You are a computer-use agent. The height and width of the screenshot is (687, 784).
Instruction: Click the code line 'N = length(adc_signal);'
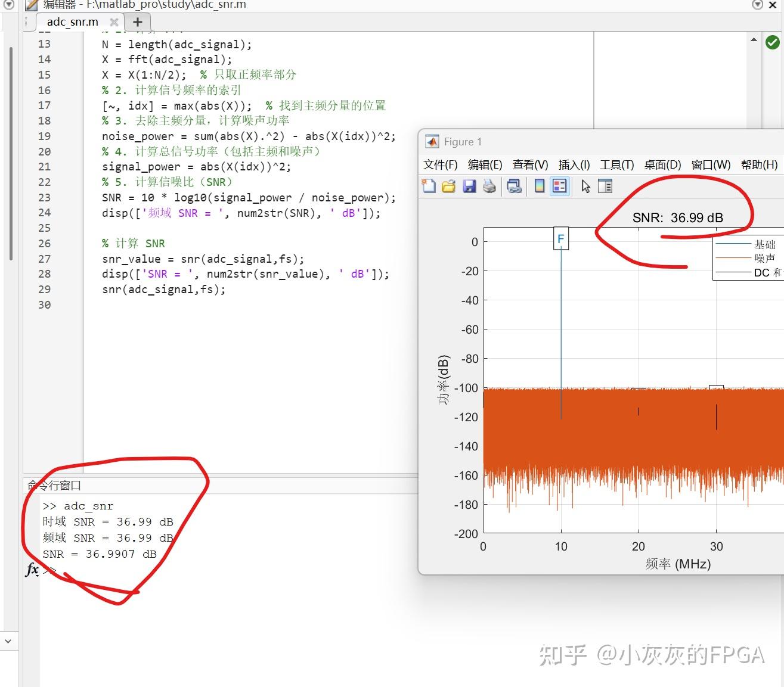(x=177, y=44)
